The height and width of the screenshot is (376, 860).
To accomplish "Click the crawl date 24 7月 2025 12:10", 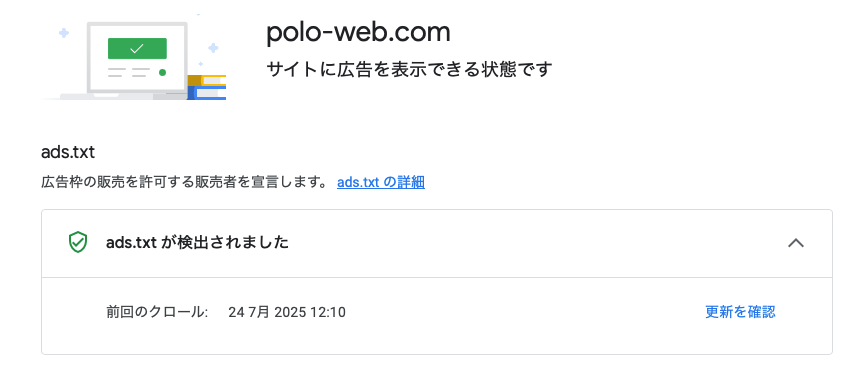I will (287, 312).
